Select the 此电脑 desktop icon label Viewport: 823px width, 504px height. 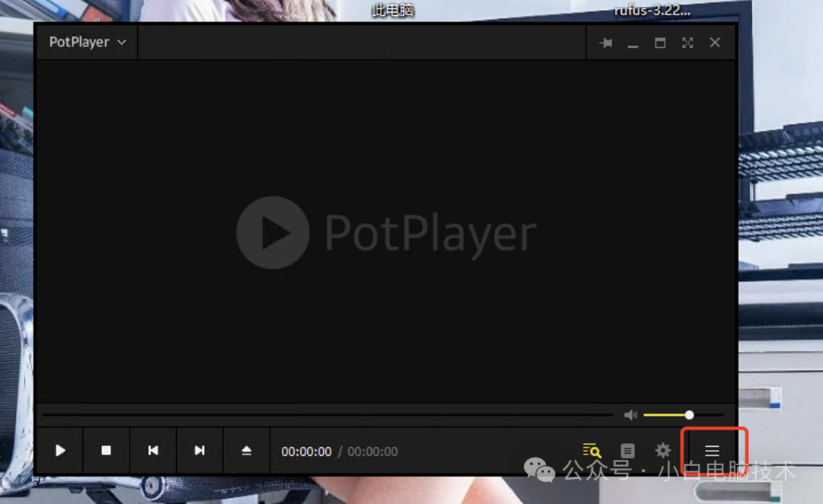392,10
